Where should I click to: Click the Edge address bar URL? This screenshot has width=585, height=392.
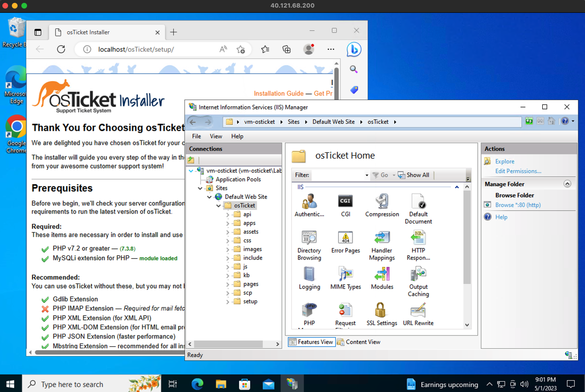[136, 49]
